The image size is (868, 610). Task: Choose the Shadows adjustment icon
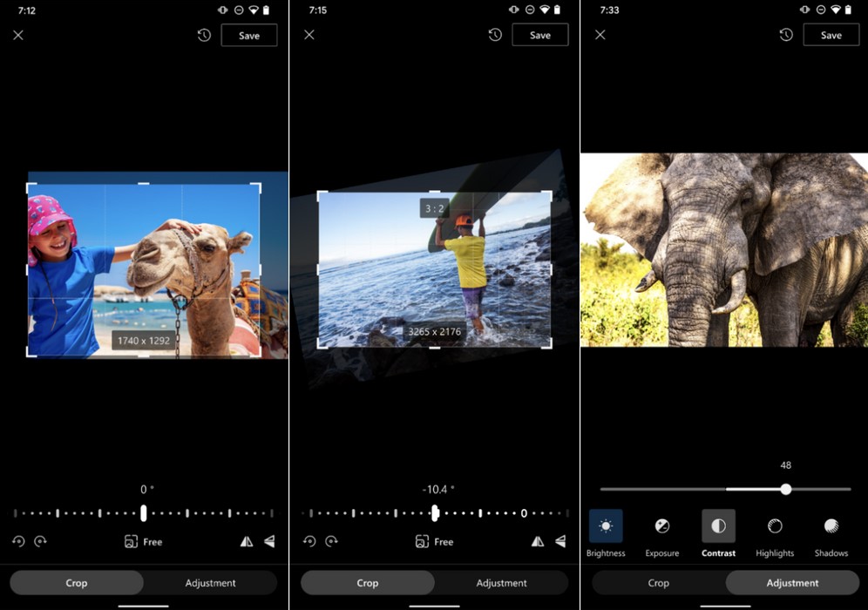pyautogui.click(x=831, y=526)
